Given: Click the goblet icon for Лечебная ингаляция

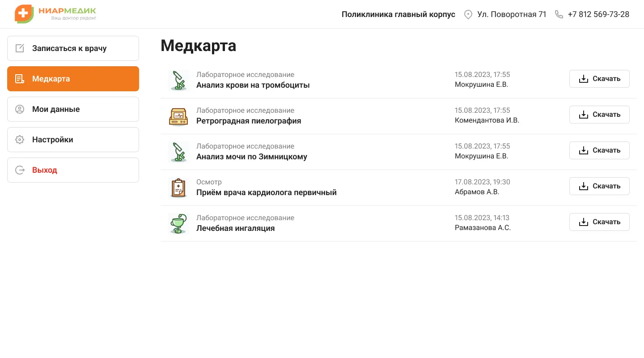Looking at the screenshot, I should tap(178, 224).
